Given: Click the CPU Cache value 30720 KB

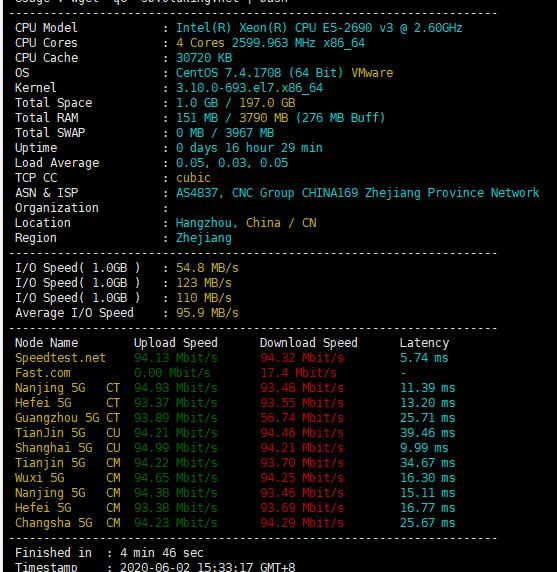Looking at the screenshot, I should coord(204,58).
